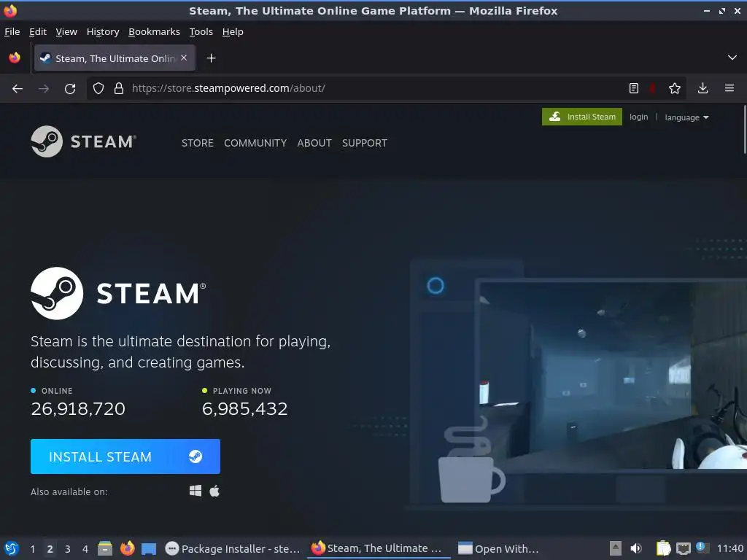Click the page vertical scrollbar
747x560 pixels.
(x=745, y=130)
